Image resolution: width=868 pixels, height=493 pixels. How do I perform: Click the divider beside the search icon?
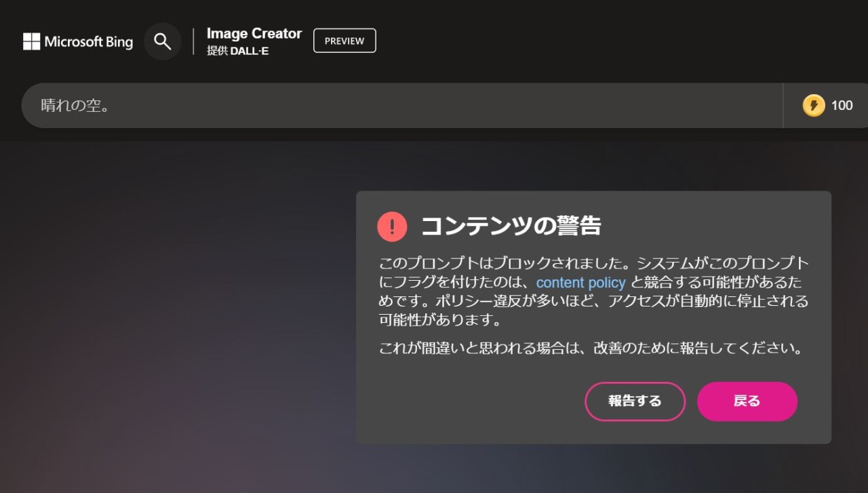point(193,41)
